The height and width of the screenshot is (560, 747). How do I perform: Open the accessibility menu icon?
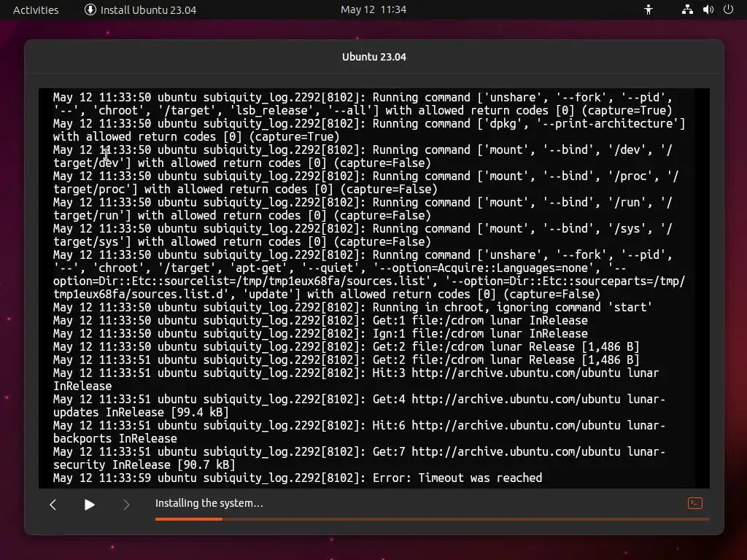[x=649, y=9]
